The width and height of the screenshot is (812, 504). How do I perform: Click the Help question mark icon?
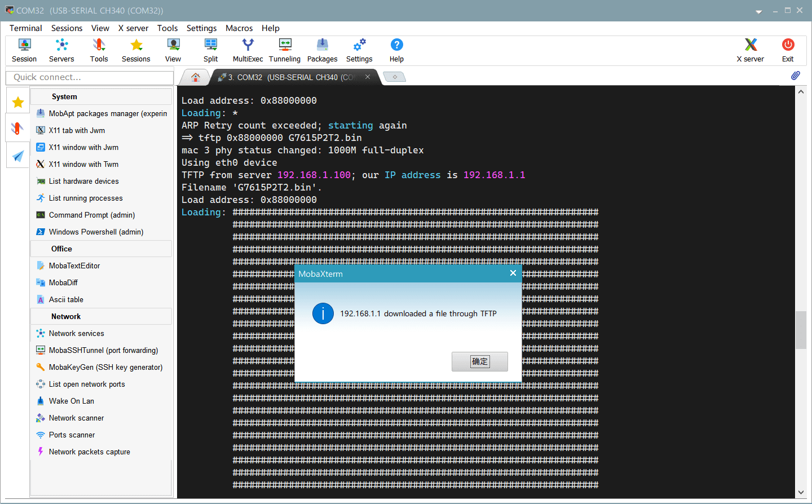(396, 50)
